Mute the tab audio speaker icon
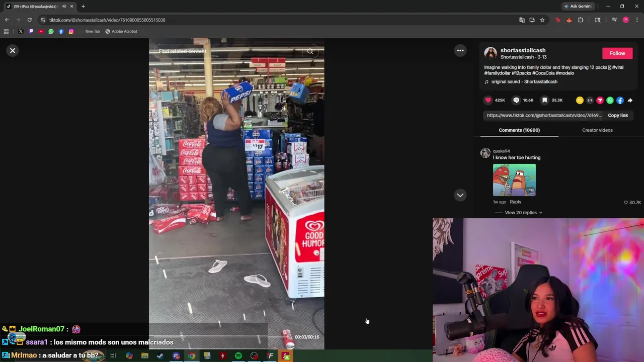This screenshot has height=362, width=644. (x=64, y=6)
